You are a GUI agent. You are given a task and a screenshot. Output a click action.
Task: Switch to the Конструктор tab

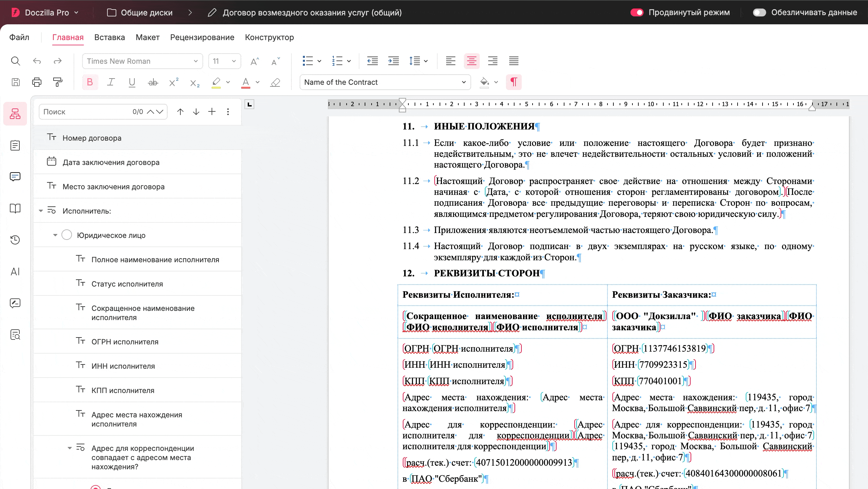[269, 37]
